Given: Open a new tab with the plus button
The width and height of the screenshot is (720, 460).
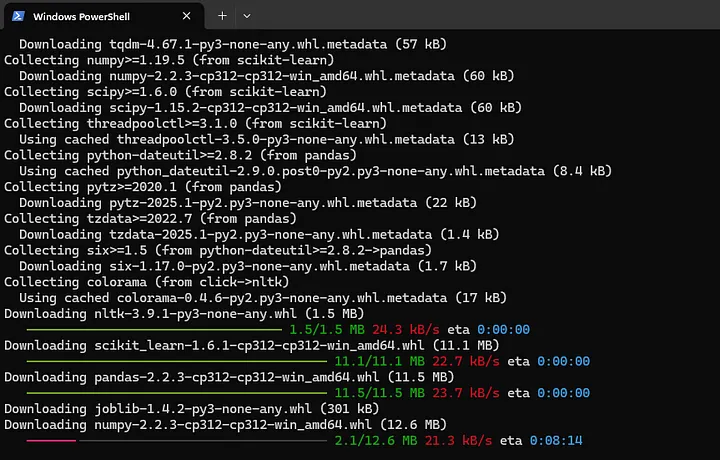Looking at the screenshot, I should (x=222, y=16).
